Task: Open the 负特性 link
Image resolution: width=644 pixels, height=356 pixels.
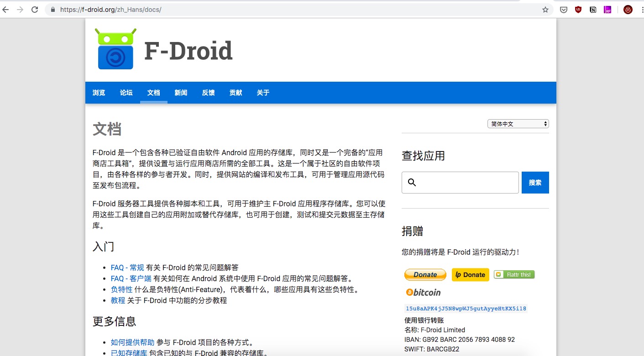Action: point(121,289)
